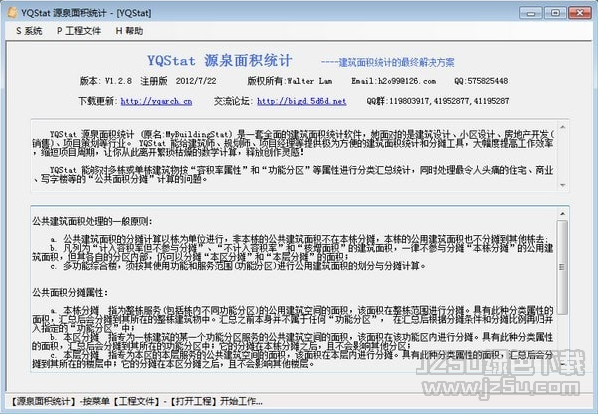Image resolution: width=598 pixels, height=414 pixels.
Task: Close the YQStat window
Action: 580,13
